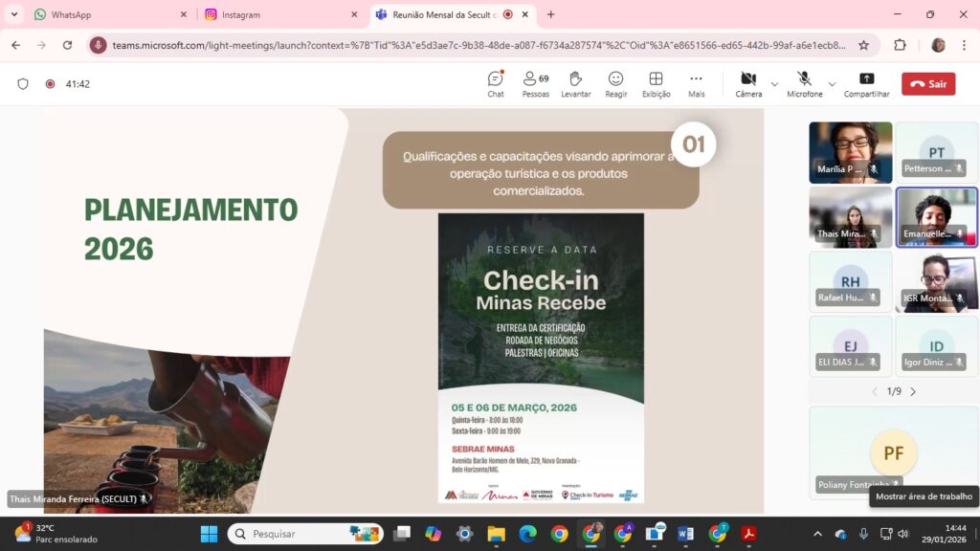Click the Compartilhar share screen icon

point(866,83)
